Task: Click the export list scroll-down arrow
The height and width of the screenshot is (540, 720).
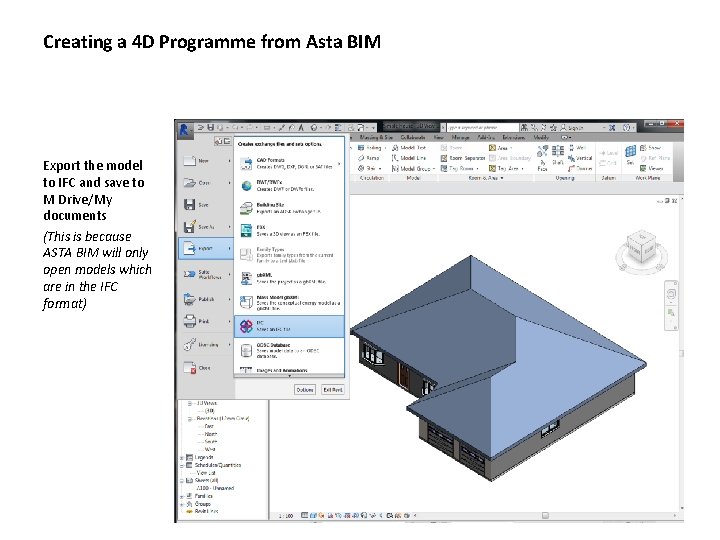Action: point(289,376)
